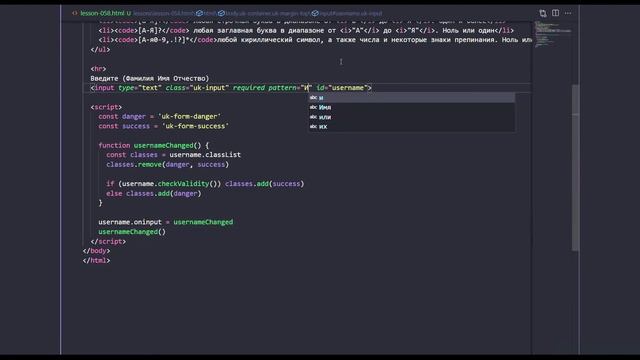The height and width of the screenshot is (360, 640).
Task: Click the '[А-Я]?' code list item line
Action: coord(306,30)
